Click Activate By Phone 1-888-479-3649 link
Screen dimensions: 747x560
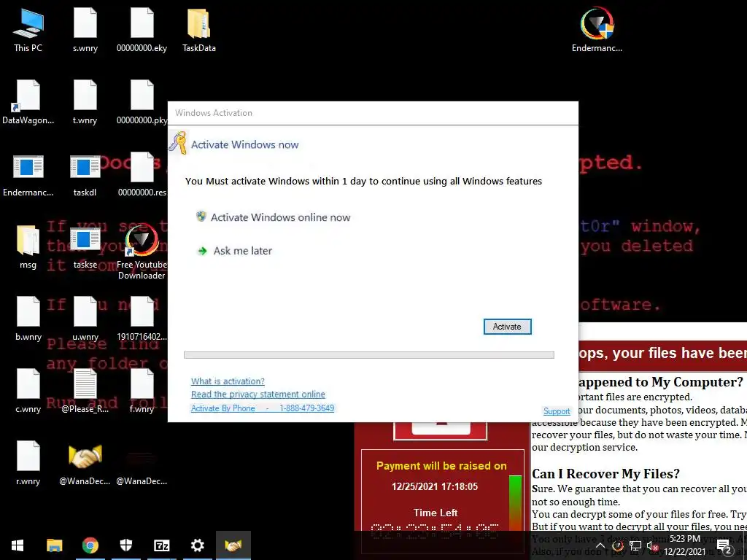[263, 408]
